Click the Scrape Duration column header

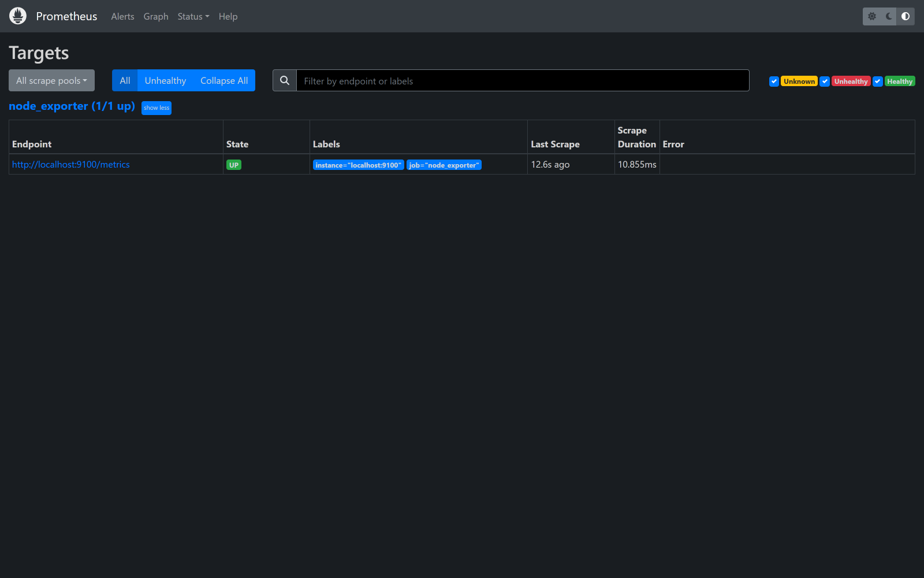(637, 138)
